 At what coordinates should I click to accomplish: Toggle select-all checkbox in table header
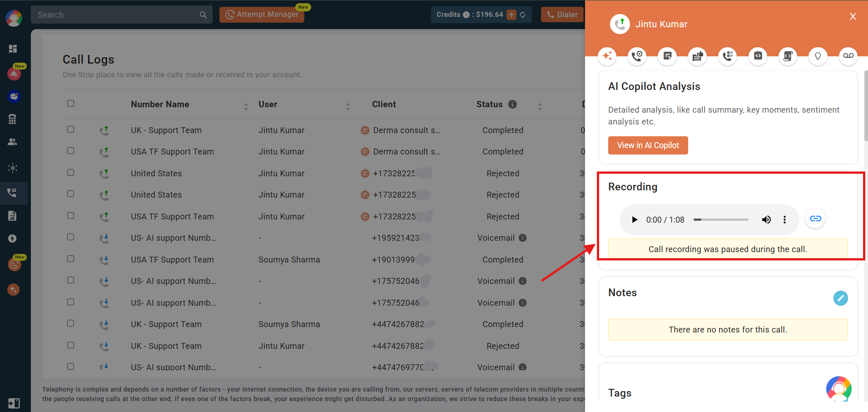click(x=70, y=103)
